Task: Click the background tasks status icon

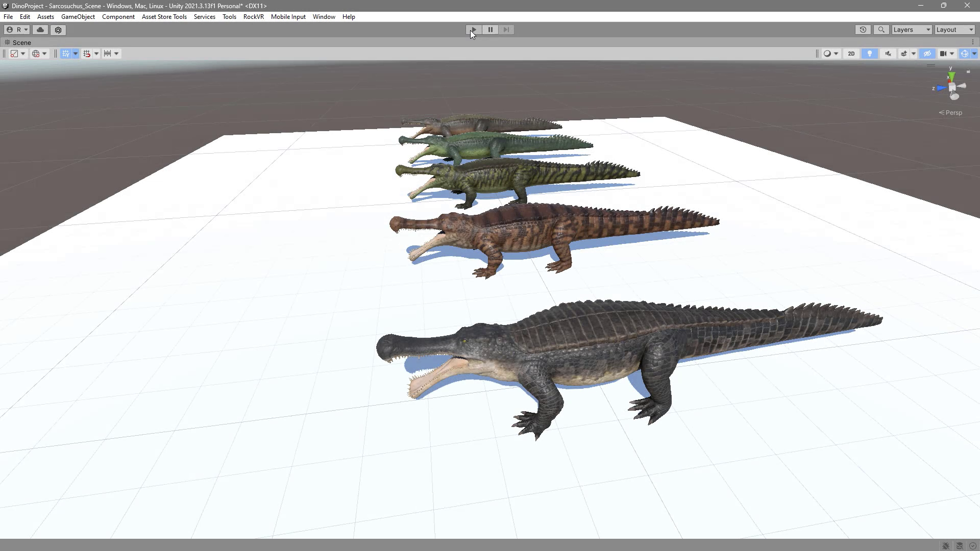Action: coord(973,545)
